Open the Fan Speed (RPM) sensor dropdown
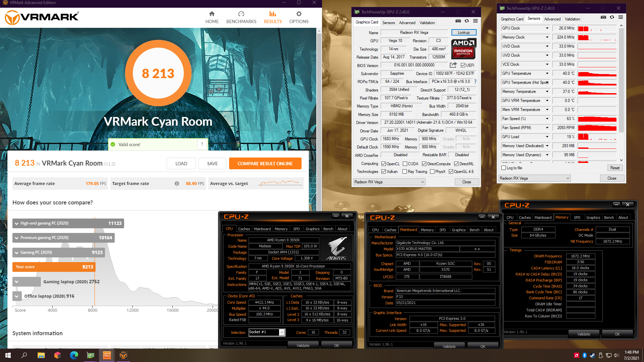The image size is (644, 362). [x=547, y=128]
